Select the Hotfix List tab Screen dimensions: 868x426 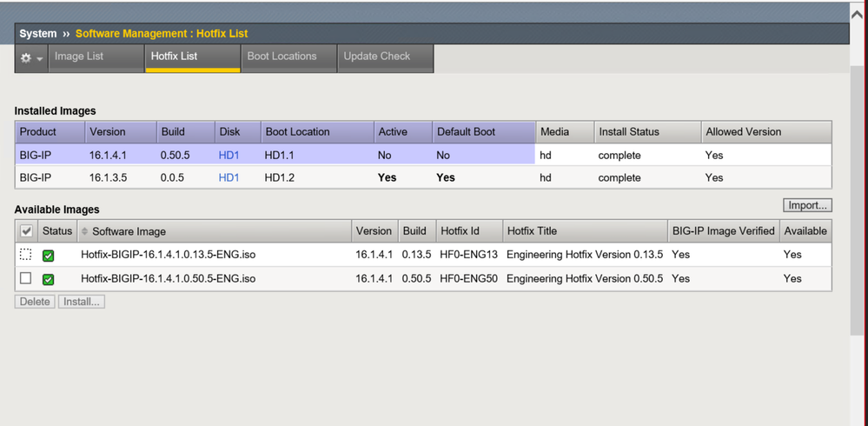[174, 57]
